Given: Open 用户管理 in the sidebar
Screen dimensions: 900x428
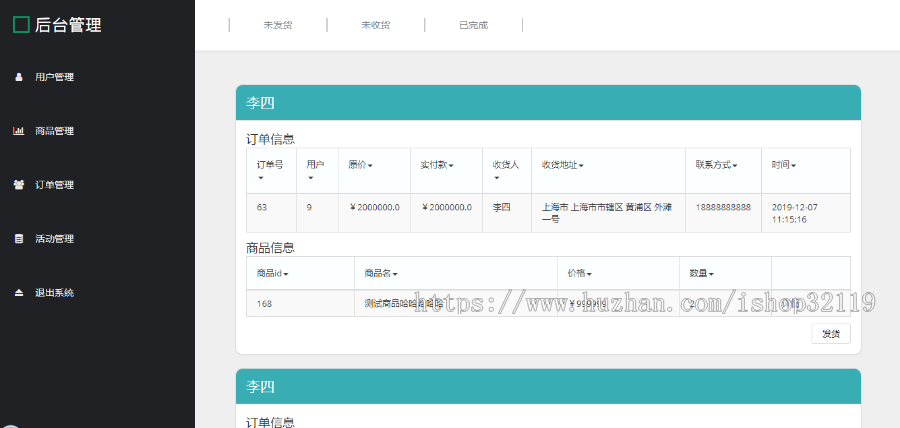Looking at the screenshot, I should (x=55, y=77).
